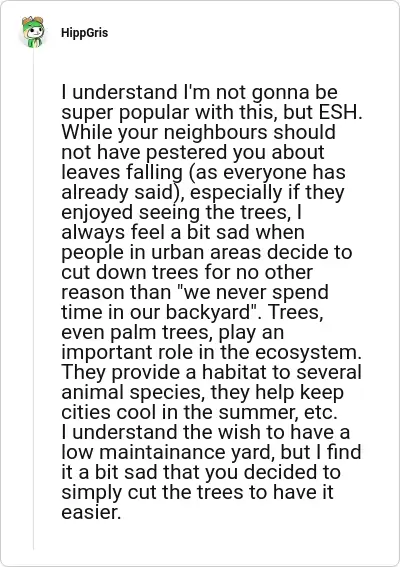Click the line "people in urban areas decide to"

(x=207, y=252)
